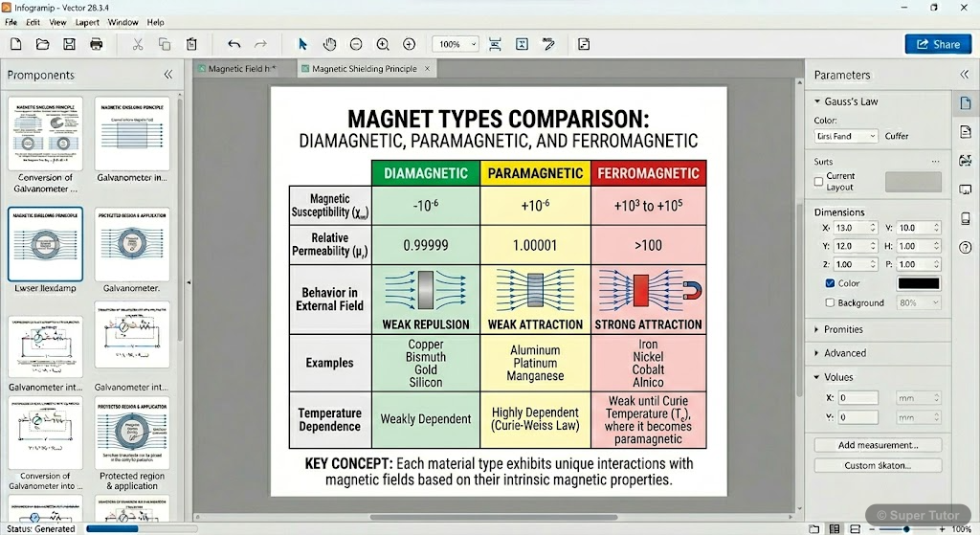
Task: Open image panel icon in right sidebar
Action: tap(966, 161)
